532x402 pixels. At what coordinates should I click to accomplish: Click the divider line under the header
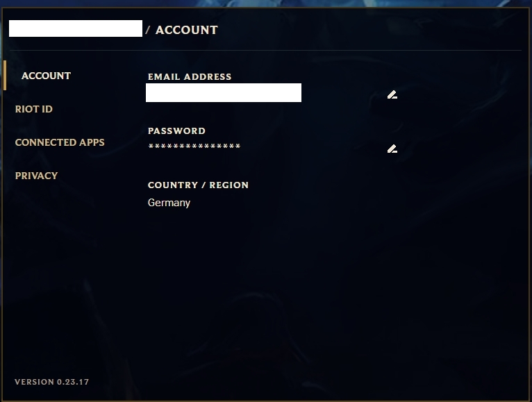(266, 50)
